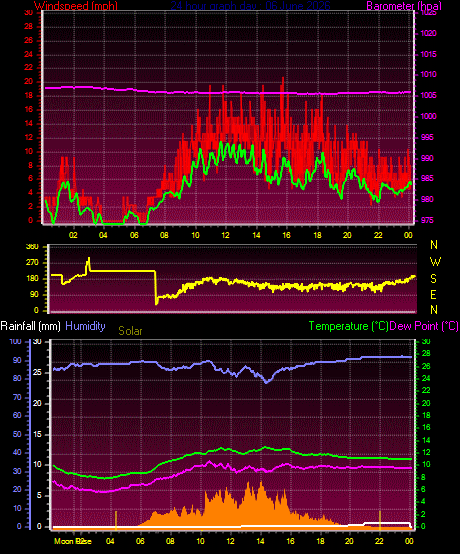Click the "24 hour graph day : 06 June 2026" heading

250,6
